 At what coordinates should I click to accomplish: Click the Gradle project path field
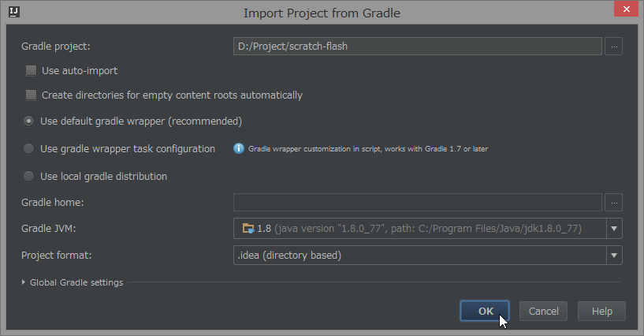tap(418, 47)
